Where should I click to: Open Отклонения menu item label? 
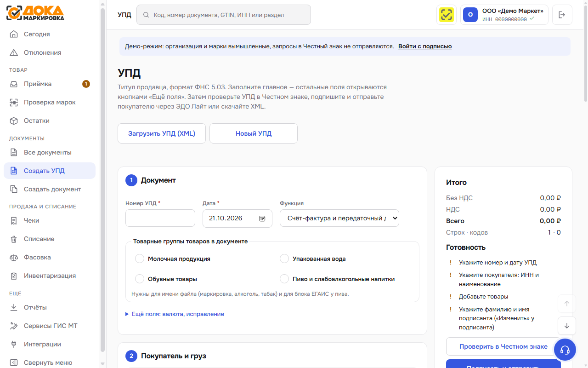[43, 52]
